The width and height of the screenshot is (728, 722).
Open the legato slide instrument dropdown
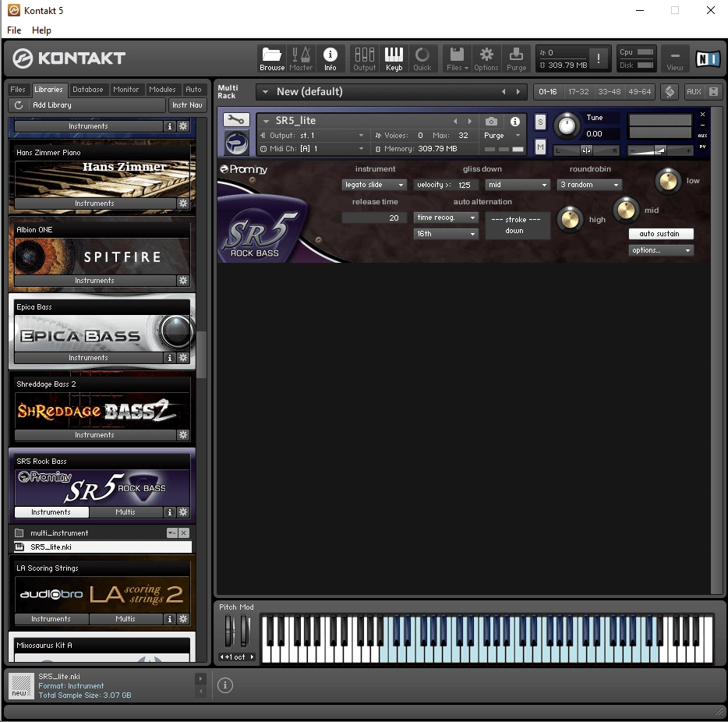coord(374,185)
